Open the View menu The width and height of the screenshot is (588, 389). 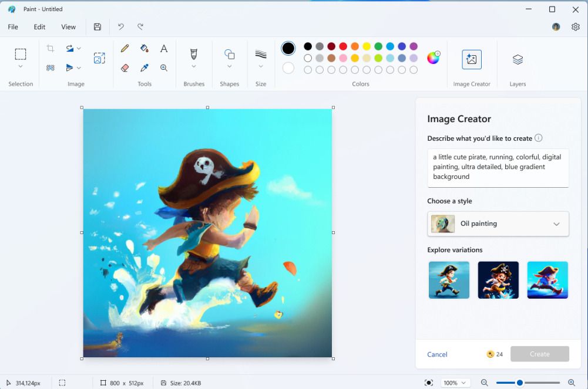point(68,26)
